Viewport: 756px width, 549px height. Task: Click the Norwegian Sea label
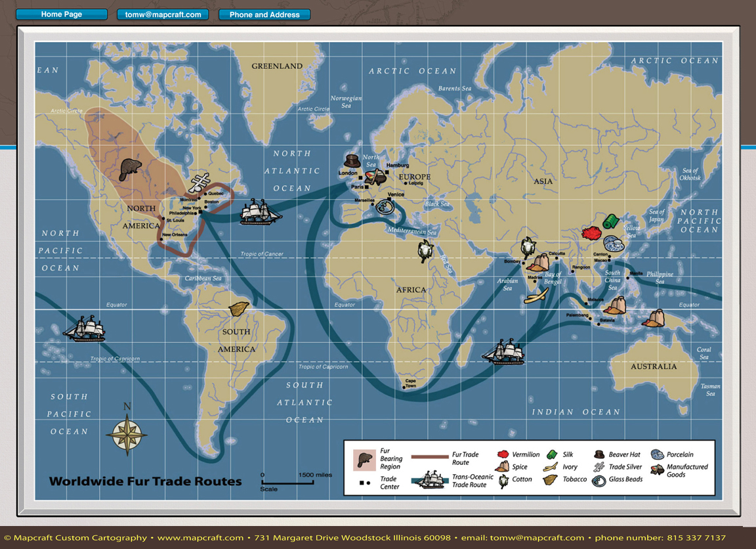pyautogui.click(x=346, y=102)
